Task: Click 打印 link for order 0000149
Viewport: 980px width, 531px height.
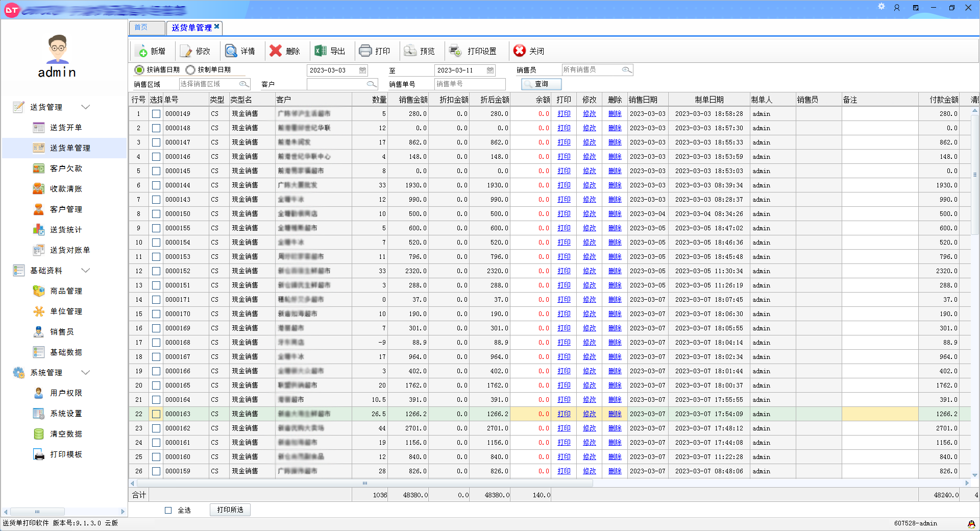Action: 564,114
